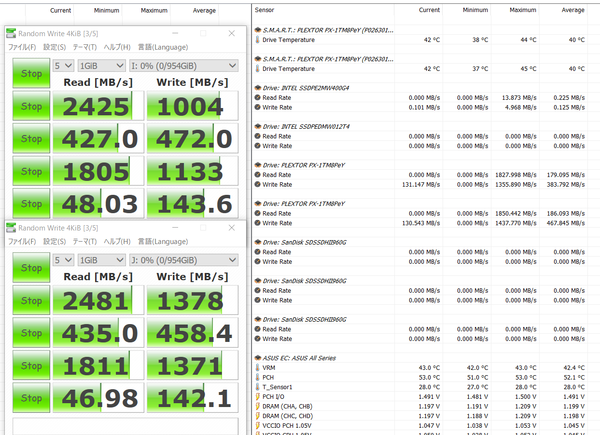Click Average column header in sensor panel

pos(573,10)
